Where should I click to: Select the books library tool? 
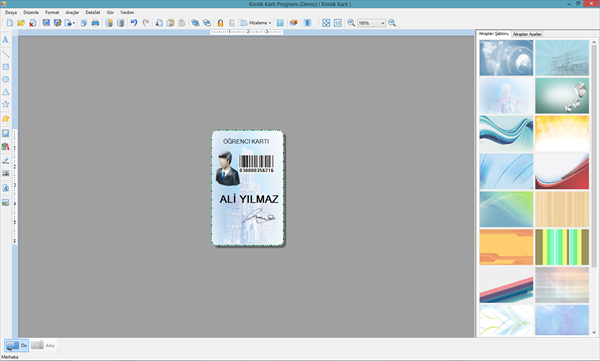pyautogui.click(x=5, y=147)
